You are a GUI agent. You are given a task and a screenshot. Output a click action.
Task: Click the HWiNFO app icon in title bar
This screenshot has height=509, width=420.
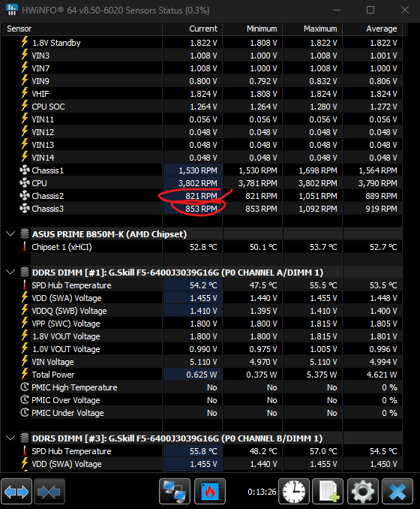click(x=12, y=10)
